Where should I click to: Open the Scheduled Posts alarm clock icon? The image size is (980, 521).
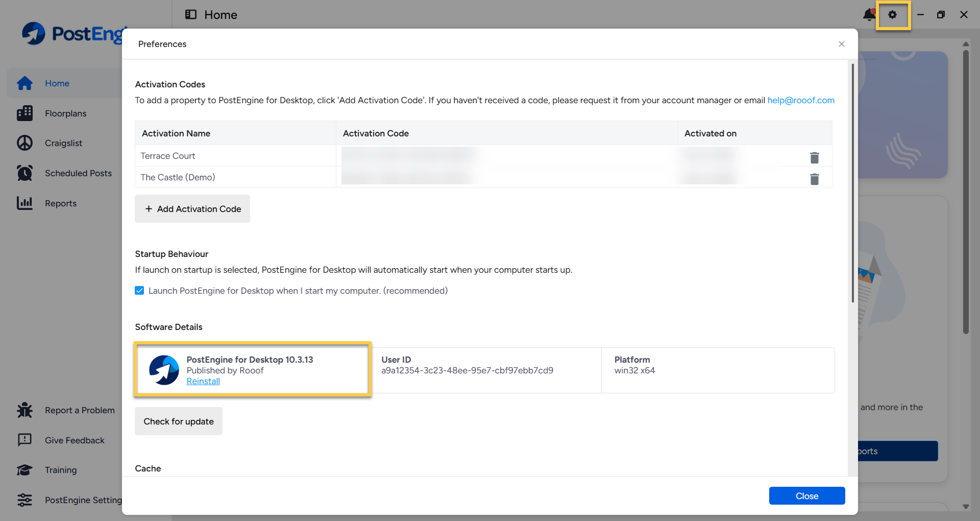coord(24,173)
